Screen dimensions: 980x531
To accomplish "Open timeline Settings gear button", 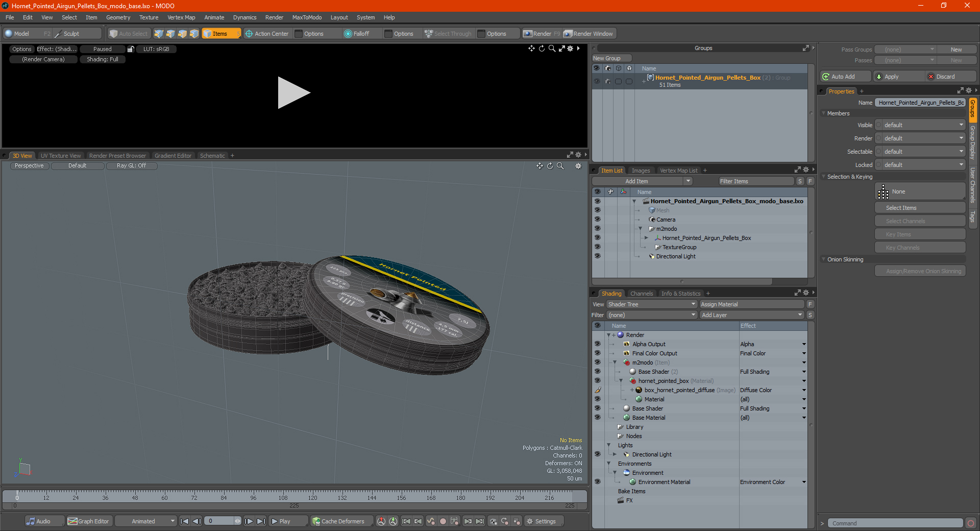I will point(543,521).
